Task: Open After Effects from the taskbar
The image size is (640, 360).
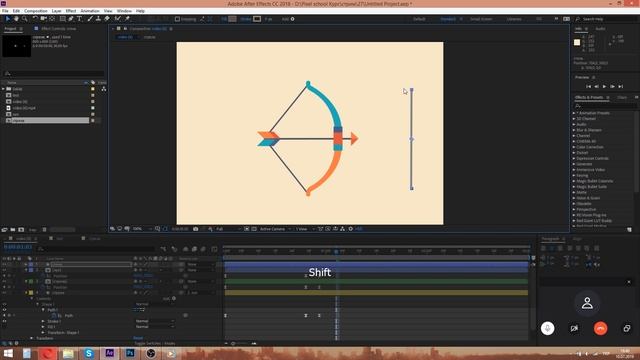Action: coord(109,353)
